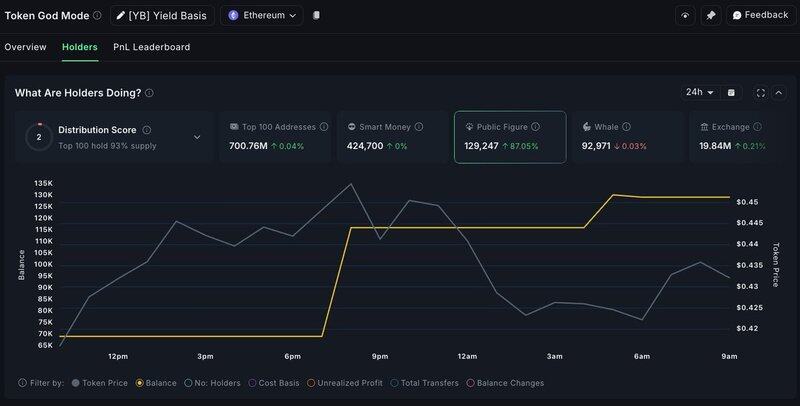This screenshot has height=406, width=800.
Task: Click the info icon beside Token God Mode
Action: [97, 16]
